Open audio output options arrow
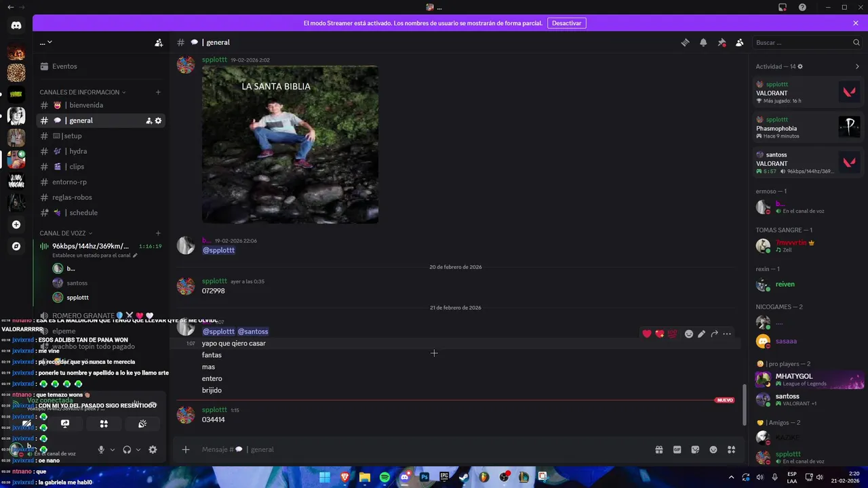 click(x=138, y=449)
